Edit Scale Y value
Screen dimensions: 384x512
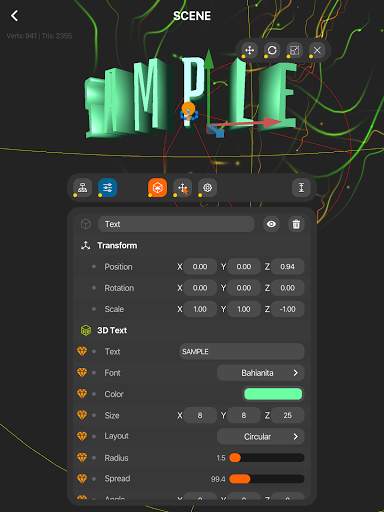(x=244, y=309)
